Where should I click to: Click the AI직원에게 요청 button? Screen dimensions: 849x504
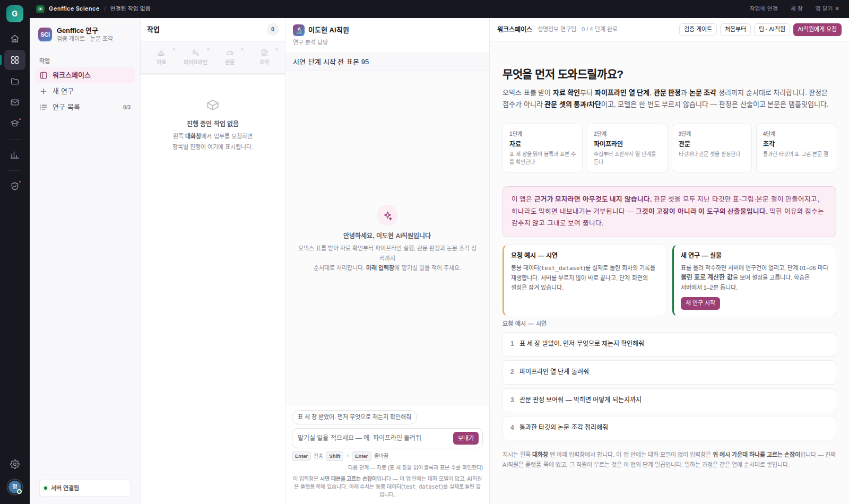pos(817,29)
